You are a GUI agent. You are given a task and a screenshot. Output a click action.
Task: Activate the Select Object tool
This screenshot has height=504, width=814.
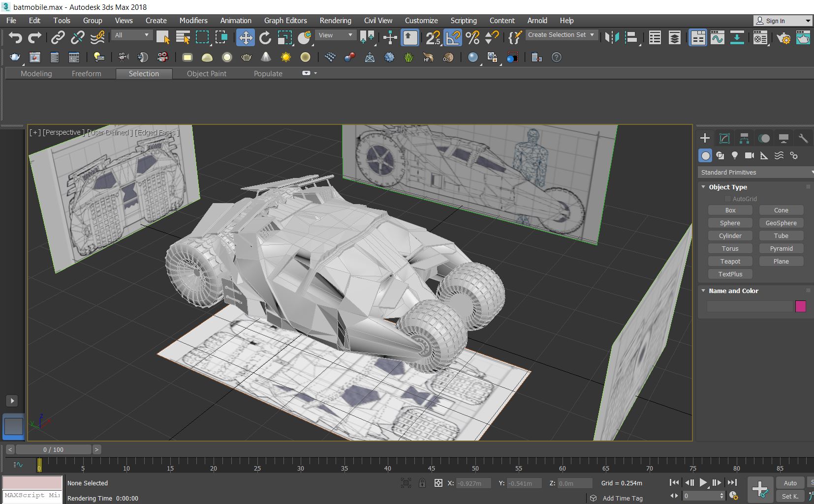(x=163, y=37)
